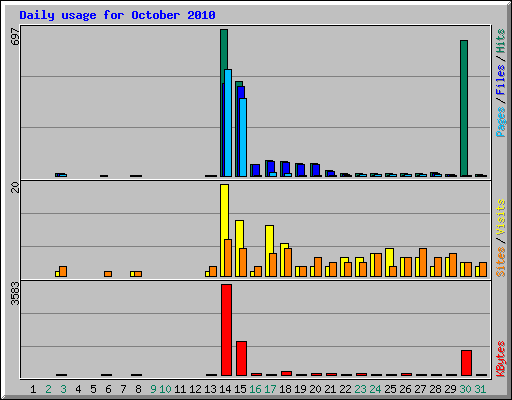Click the Visits legend label
The width and height of the screenshot is (512, 400).
pos(500,217)
